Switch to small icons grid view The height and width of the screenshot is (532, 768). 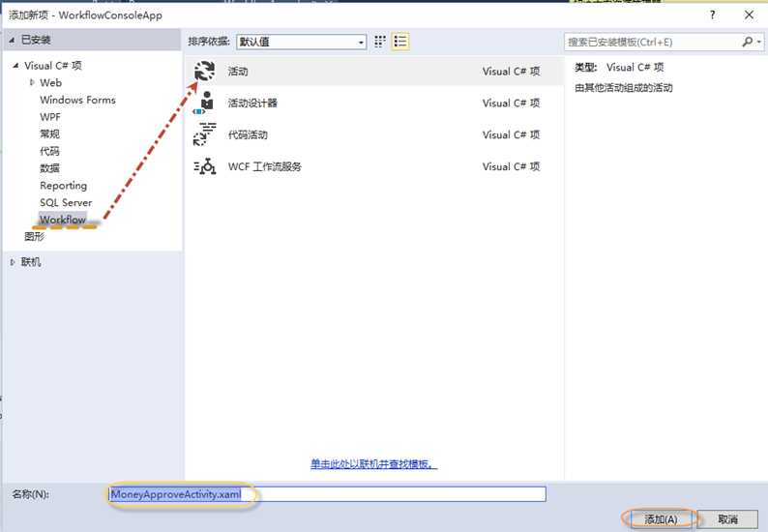point(380,42)
